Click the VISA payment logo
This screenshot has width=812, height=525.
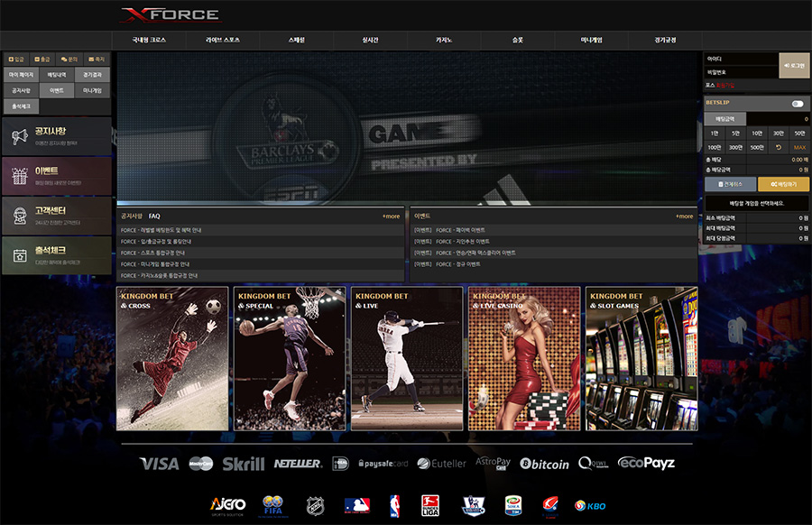pyautogui.click(x=160, y=464)
